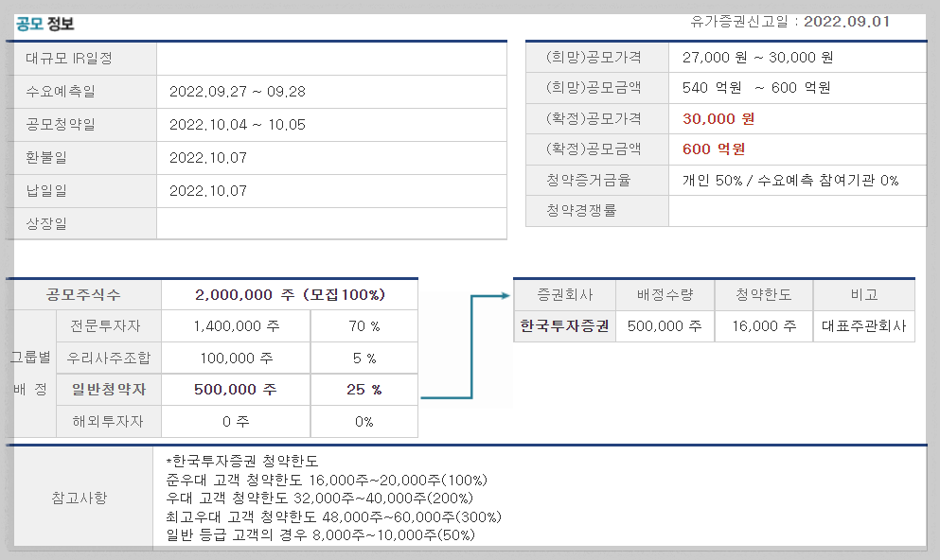
Task: Select 2,000,000 주 (모집100%) value
Action: pos(291,295)
